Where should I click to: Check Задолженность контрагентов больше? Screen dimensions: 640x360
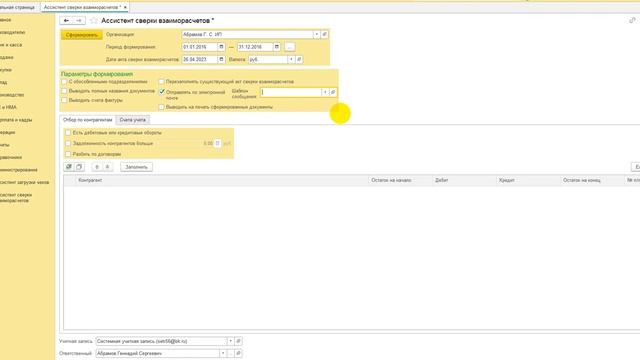(x=68, y=143)
